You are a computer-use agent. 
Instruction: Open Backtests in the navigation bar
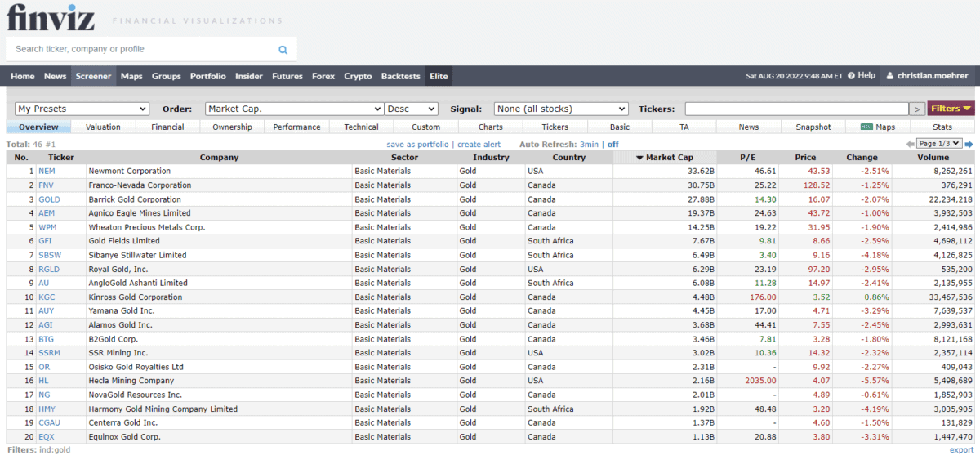pyautogui.click(x=400, y=76)
